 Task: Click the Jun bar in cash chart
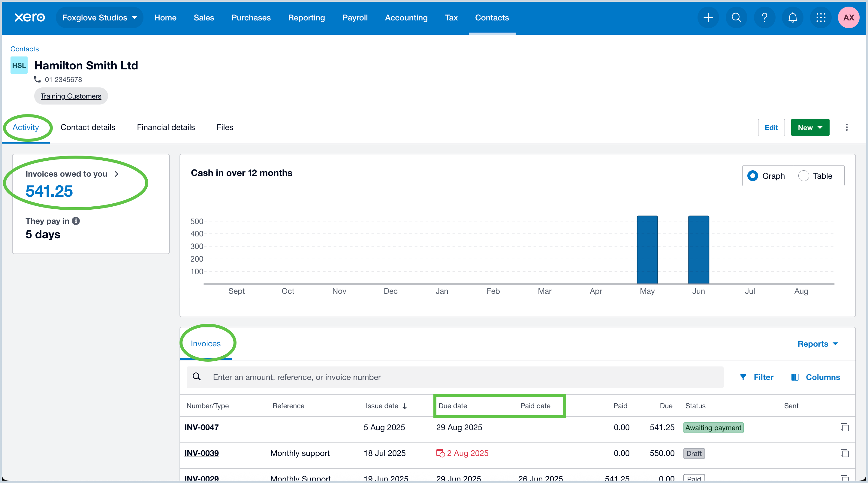click(698, 250)
